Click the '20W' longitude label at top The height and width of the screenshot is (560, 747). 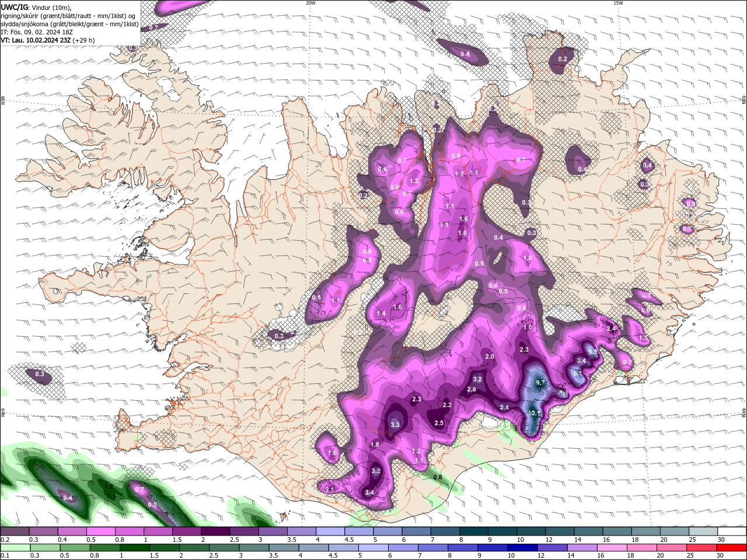310,3
